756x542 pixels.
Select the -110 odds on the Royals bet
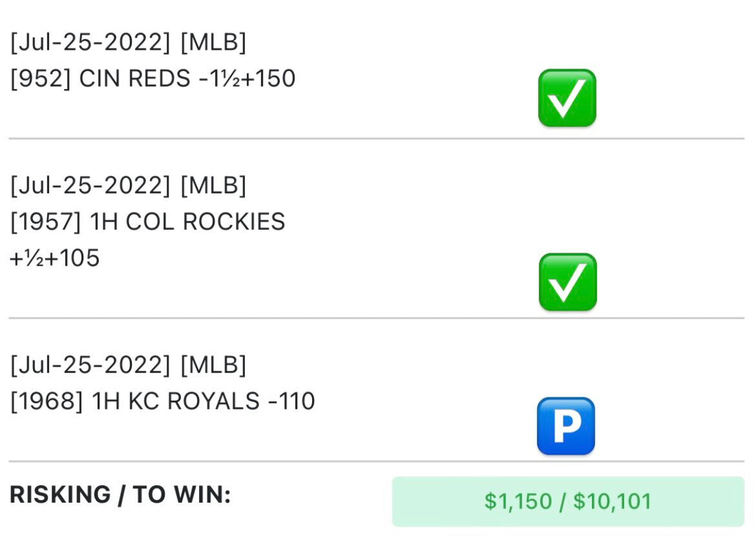coord(291,401)
